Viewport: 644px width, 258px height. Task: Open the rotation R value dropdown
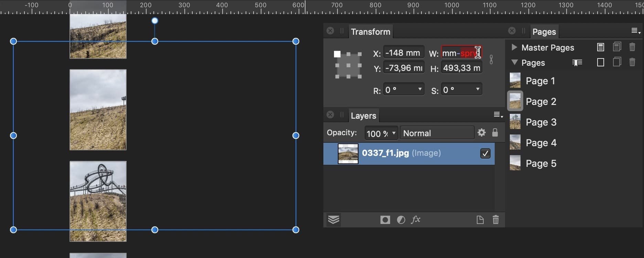click(x=420, y=89)
